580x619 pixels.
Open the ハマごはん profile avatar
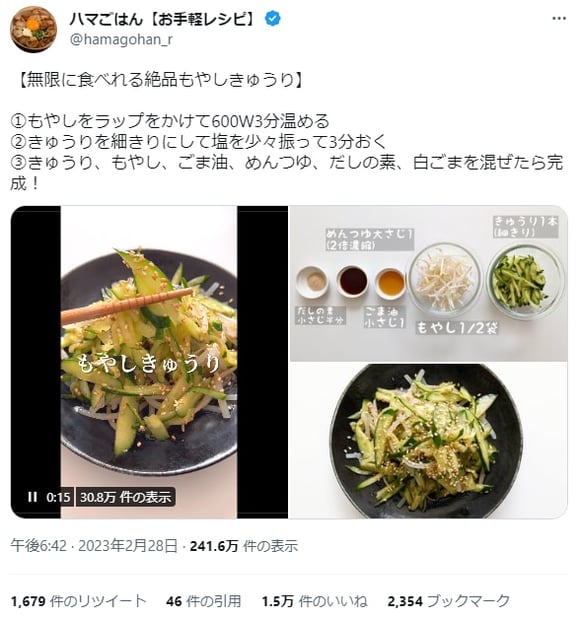pyautogui.click(x=34, y=29)
